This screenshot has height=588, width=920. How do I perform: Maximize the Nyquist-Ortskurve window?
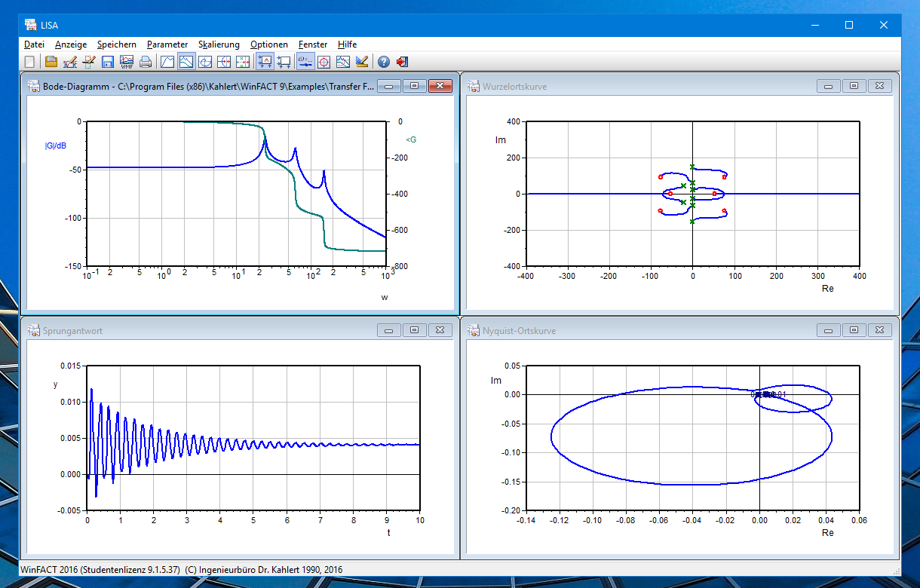pos(854,330)
